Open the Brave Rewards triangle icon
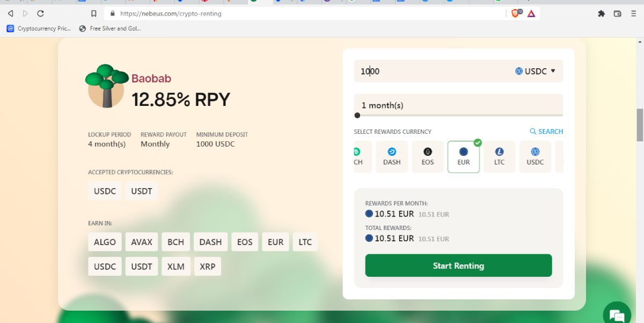The width and height of the screenshot is (644, 323). 531,13
